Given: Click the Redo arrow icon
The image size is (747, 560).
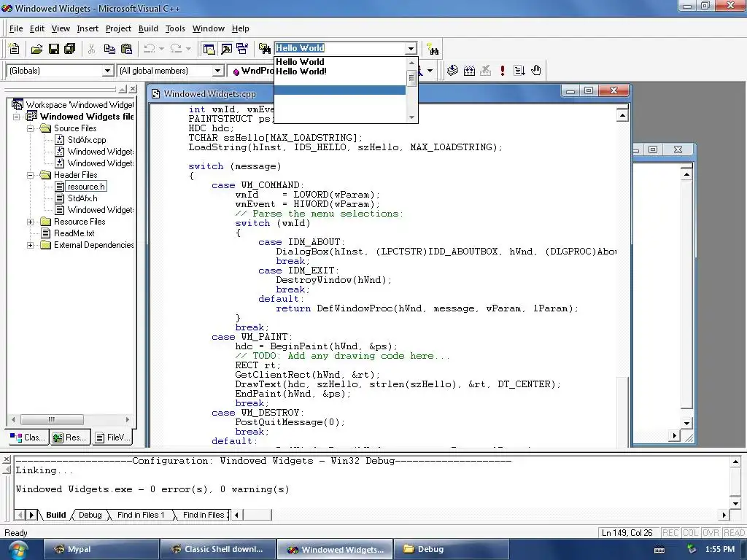Looking at the screenshot, I should pos(176,49).
